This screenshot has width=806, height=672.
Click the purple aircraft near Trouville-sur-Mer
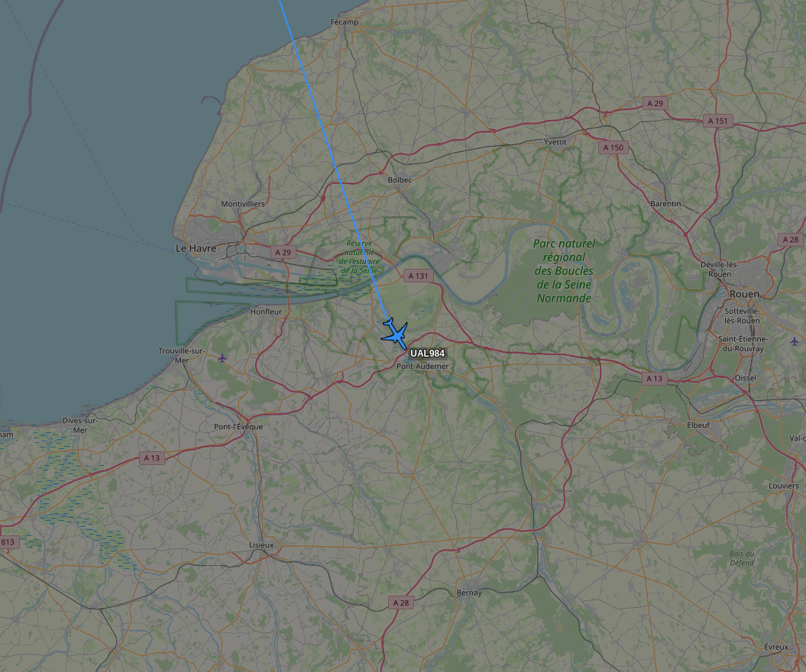click(x=222, y=358)
